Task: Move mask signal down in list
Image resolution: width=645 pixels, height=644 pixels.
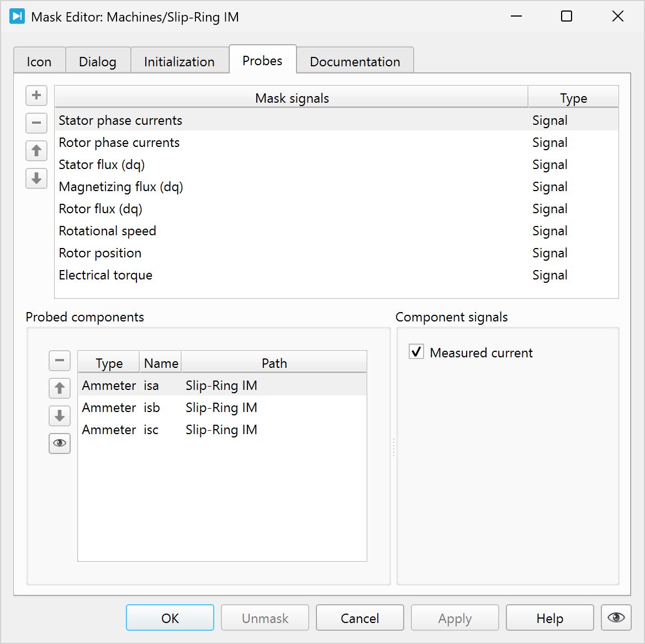Action: pyautogui.click(x=36, y=178)
